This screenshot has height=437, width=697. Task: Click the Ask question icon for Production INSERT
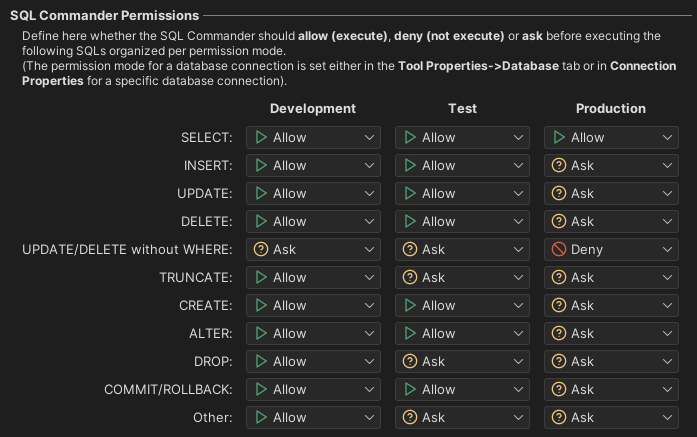pos(558,165)
